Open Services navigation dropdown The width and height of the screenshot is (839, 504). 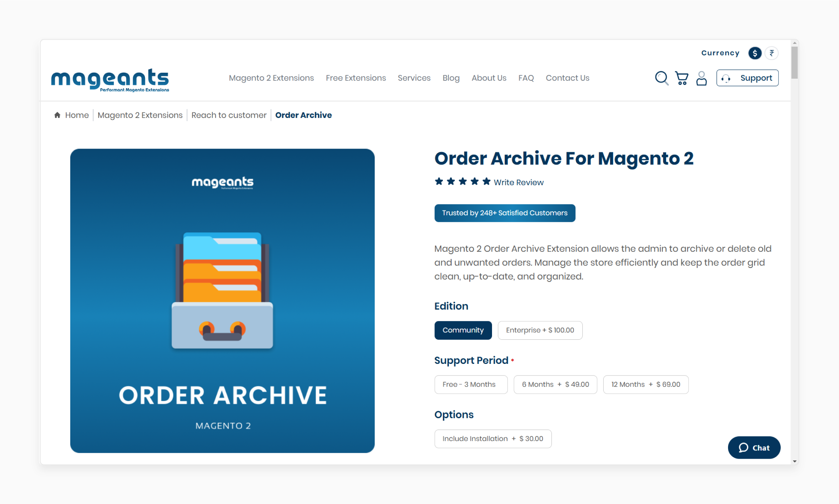(x=415, y=79)
